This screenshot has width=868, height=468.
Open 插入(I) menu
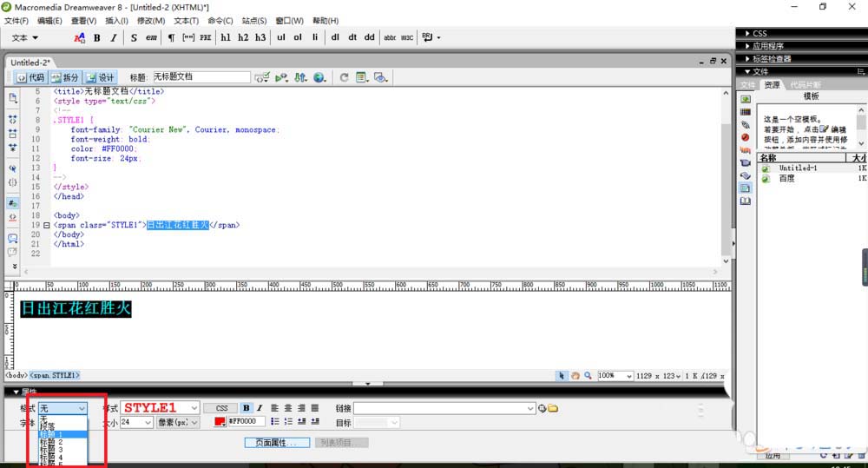tap(116, 21)
